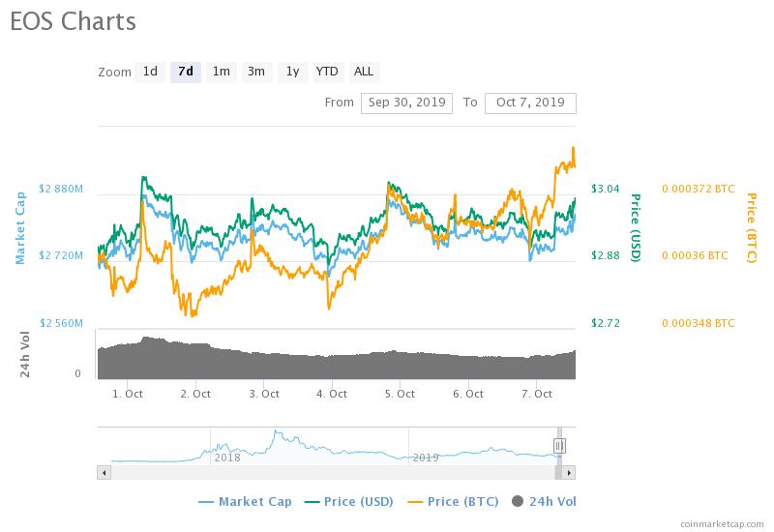The image size is (774, 532).
Task: Click the navigator scrollbar track
Action: click(333, 473)
